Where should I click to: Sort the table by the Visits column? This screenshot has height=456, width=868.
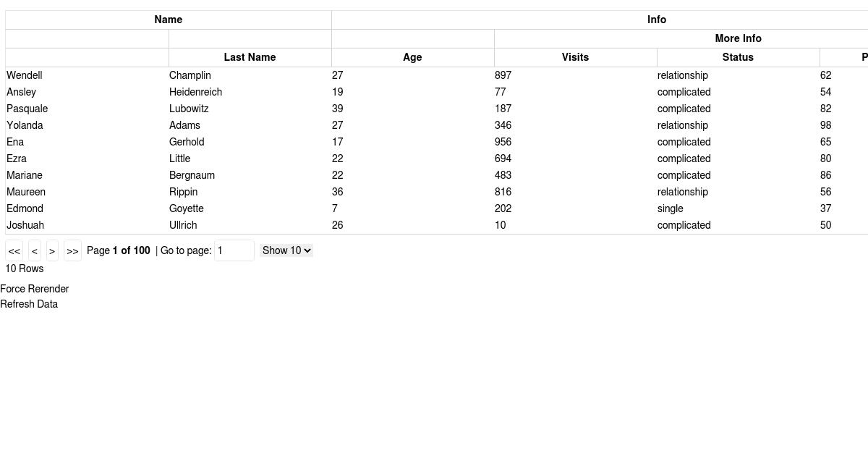[575, 57]
